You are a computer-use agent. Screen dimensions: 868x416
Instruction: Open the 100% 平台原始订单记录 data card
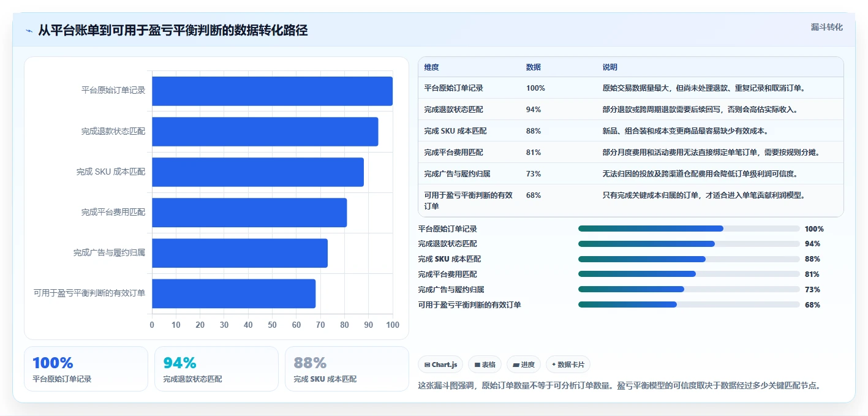(x=86, y=369)
